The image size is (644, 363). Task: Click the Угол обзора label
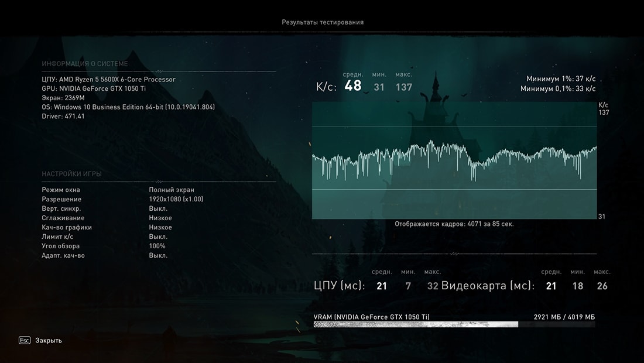(60, 246)
